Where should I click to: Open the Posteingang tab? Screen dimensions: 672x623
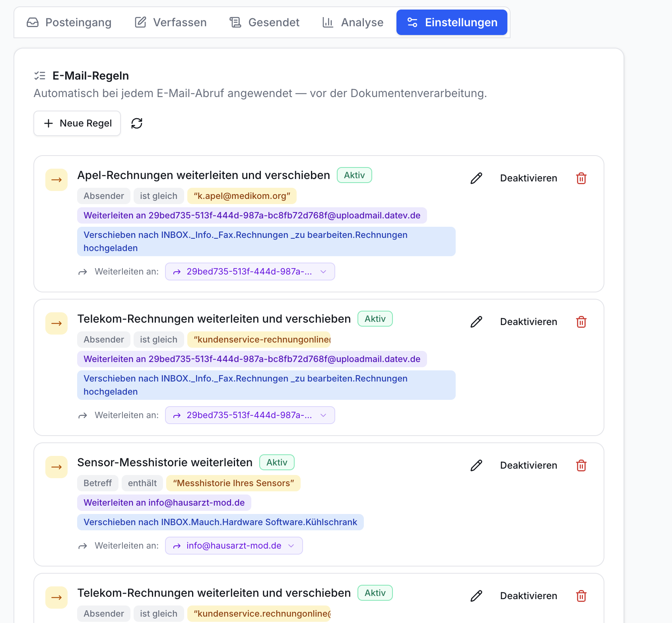tap(69, 22)
